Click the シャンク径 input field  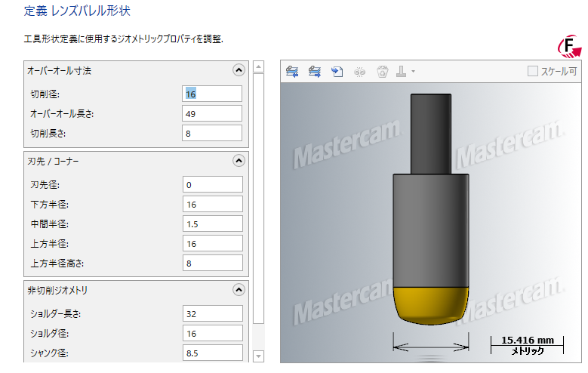(213, 353)
